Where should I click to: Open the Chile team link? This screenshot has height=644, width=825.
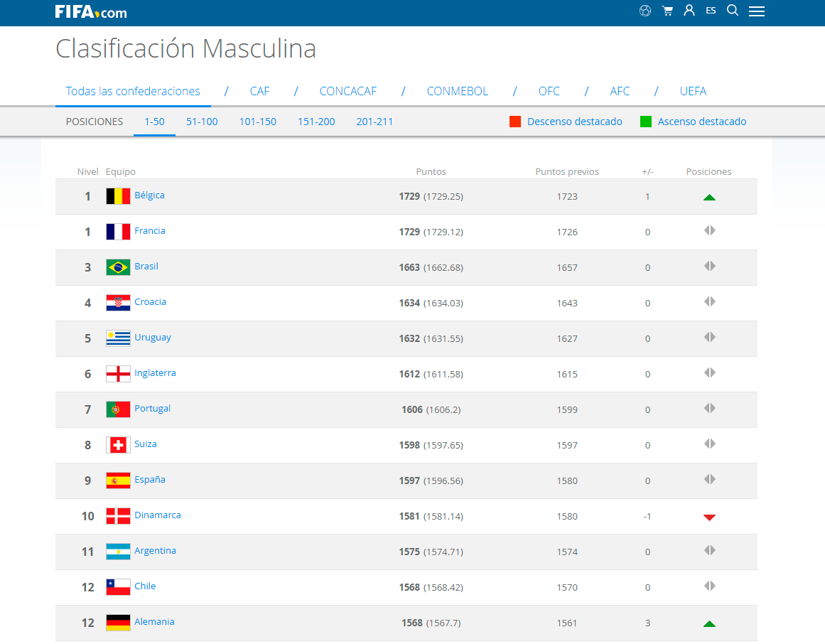coord(145,586)
